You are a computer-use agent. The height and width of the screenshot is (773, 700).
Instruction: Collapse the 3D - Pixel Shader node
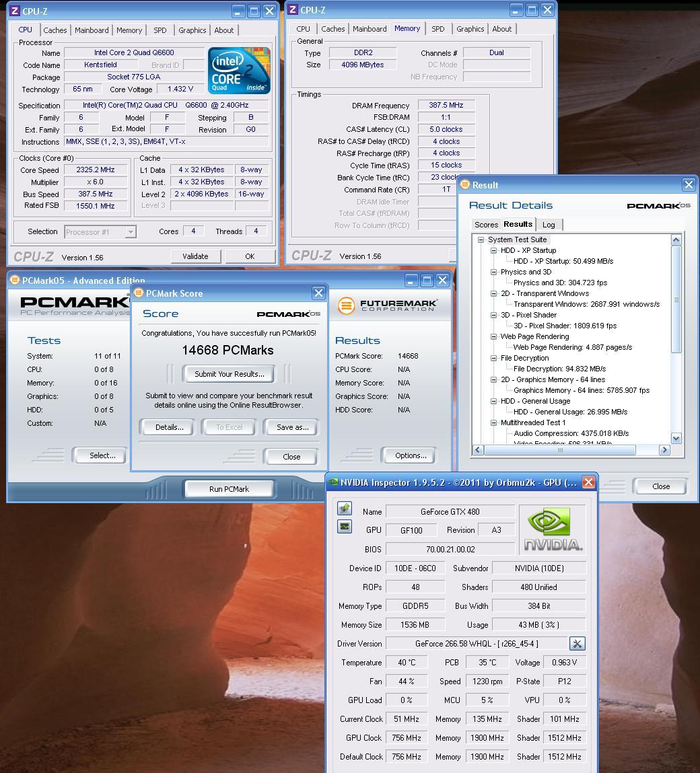[x=493, y=315]
